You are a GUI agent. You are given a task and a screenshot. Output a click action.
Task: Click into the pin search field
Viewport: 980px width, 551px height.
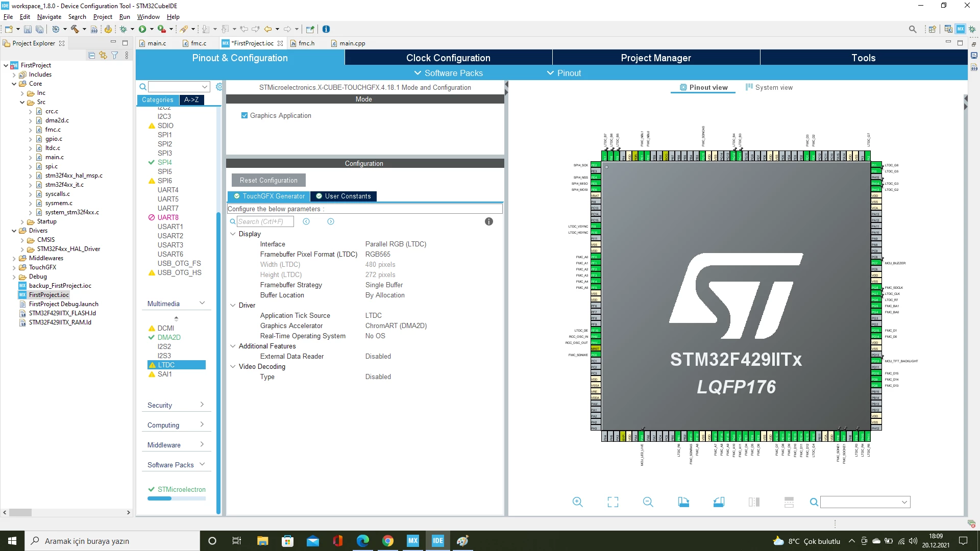click(865, 502)
